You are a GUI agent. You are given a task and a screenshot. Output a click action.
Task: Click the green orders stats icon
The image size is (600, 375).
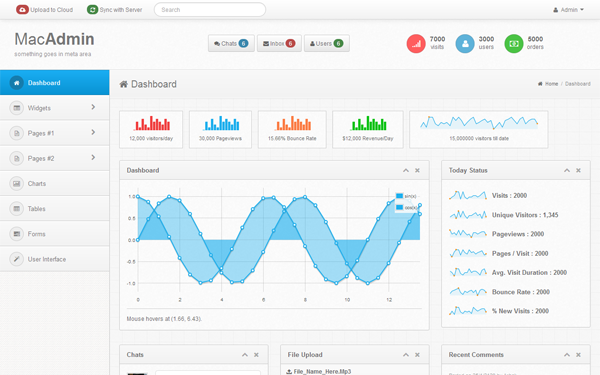coord(514,44)
